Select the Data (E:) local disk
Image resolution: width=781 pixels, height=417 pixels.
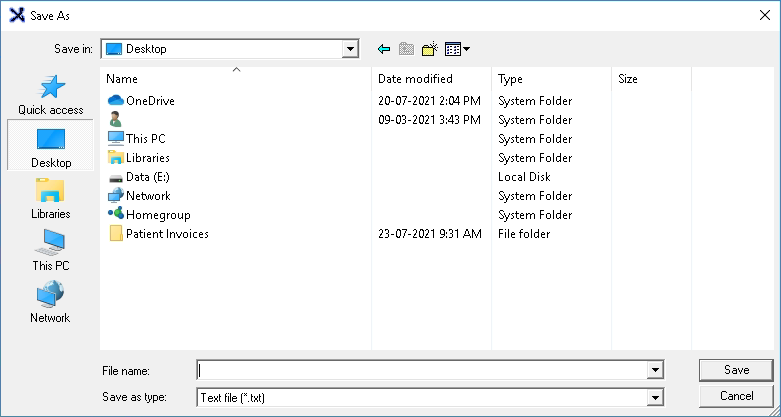(x=147, y=177)
